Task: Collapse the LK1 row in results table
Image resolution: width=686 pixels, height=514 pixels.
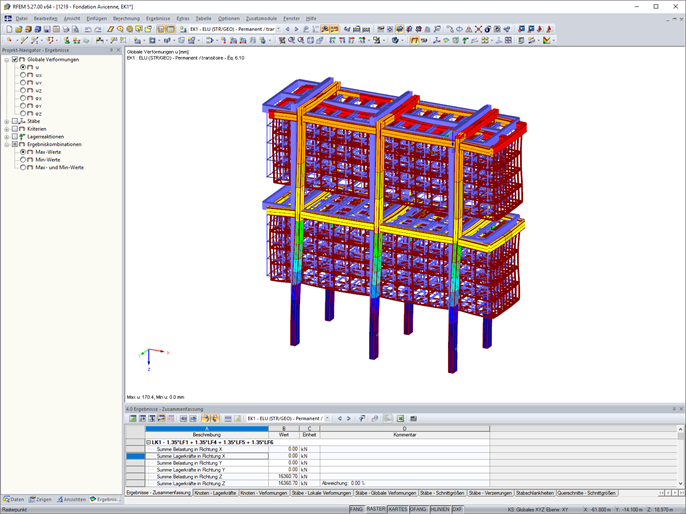Action: pos(148,442)
